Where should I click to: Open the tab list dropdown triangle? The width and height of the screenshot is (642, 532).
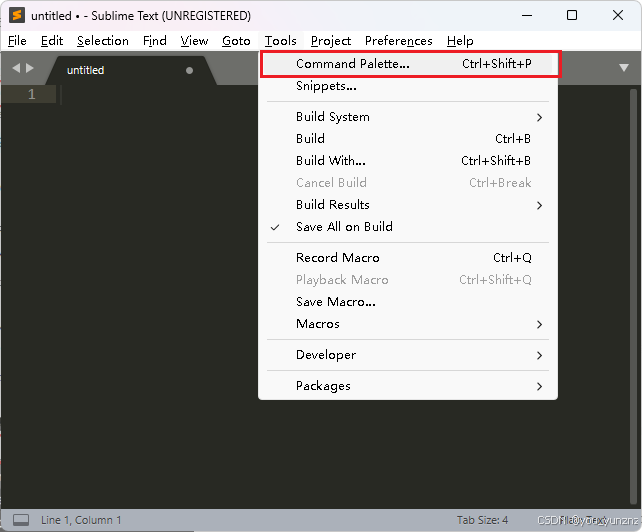pyautogui.click(x=624, y=68)
